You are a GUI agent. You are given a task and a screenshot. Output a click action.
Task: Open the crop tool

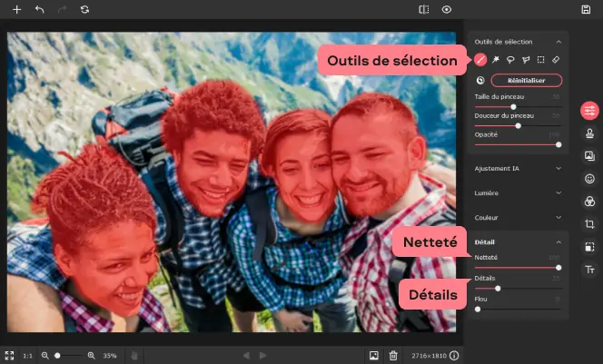(589, 223)
